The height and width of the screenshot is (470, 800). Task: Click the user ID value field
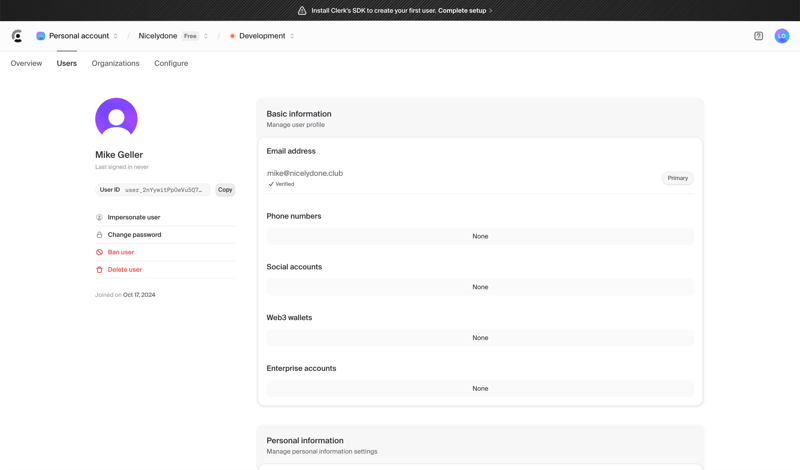click(x=153, y=190)
